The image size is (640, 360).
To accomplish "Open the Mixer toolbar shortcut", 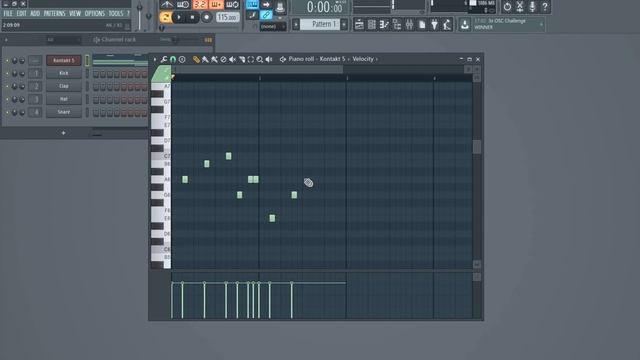I will pos(409,25).
